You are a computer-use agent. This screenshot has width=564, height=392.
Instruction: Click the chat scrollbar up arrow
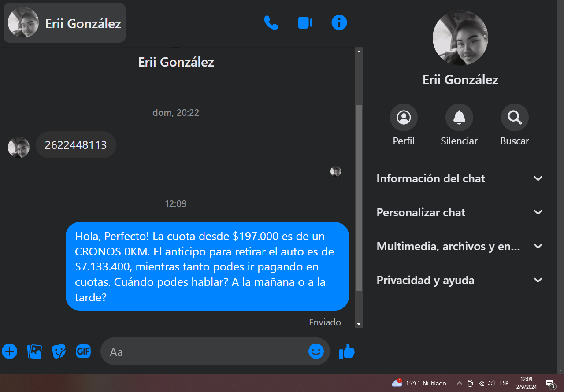[x=359, y=51]
